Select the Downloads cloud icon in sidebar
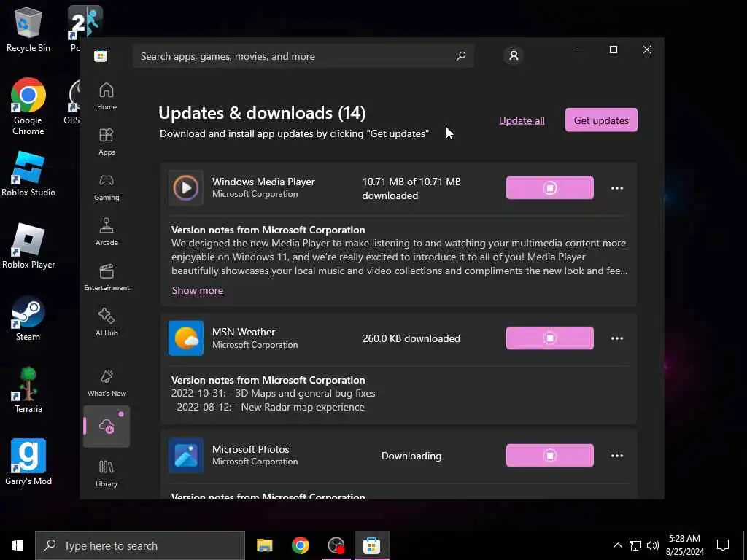Screen dimensions: 747x560 pos(107,426)
